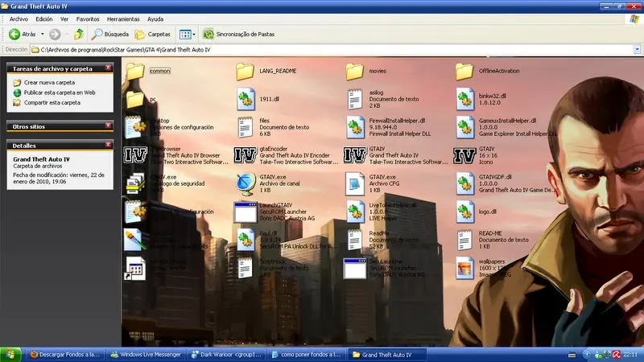This screenshot has width=644, height=362.
Task: Select the GTAIV 16 x 16 Icono file
Action: [464, 155]
